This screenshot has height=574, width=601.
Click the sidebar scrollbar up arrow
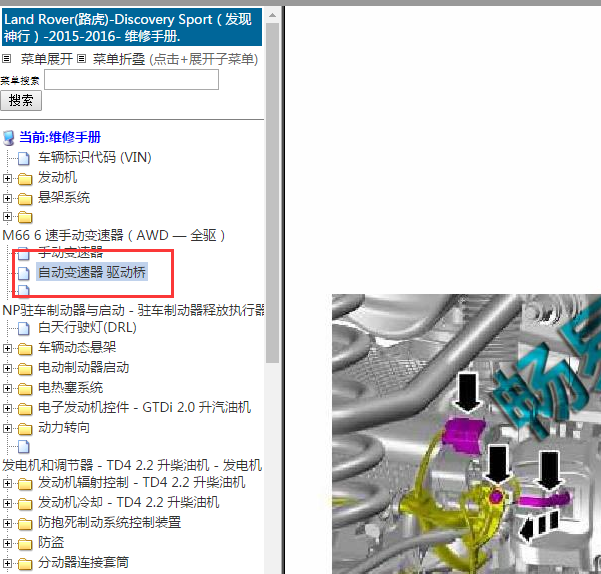click(x=273, y=15)
